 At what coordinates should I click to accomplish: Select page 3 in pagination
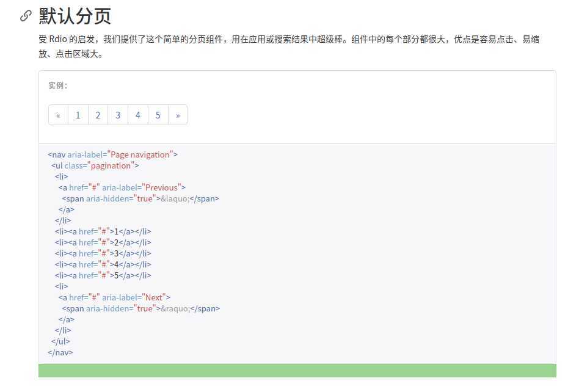pos(118,115)
